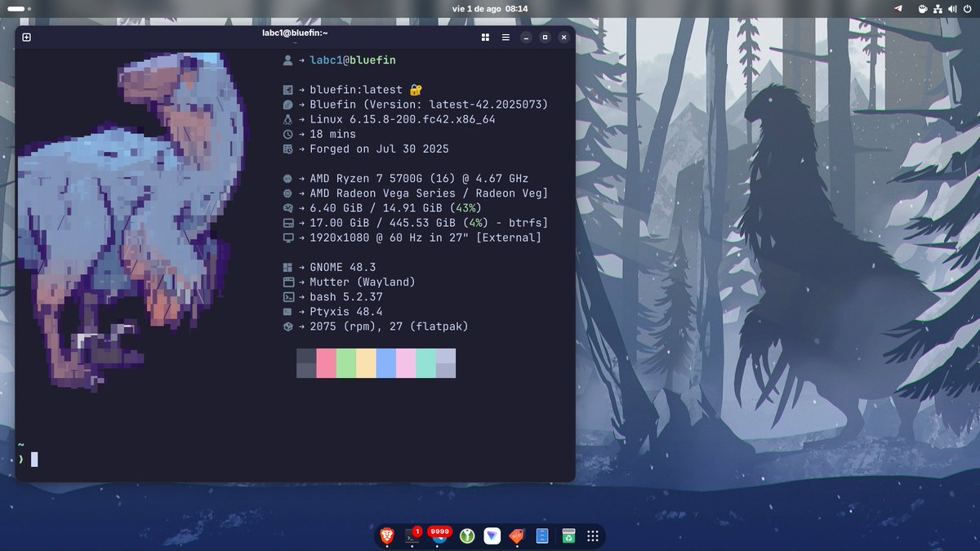This screenshot has width=980, height=551.
Task: Click the monitor icon beside 1920x1080
Action: coord(287,237)
